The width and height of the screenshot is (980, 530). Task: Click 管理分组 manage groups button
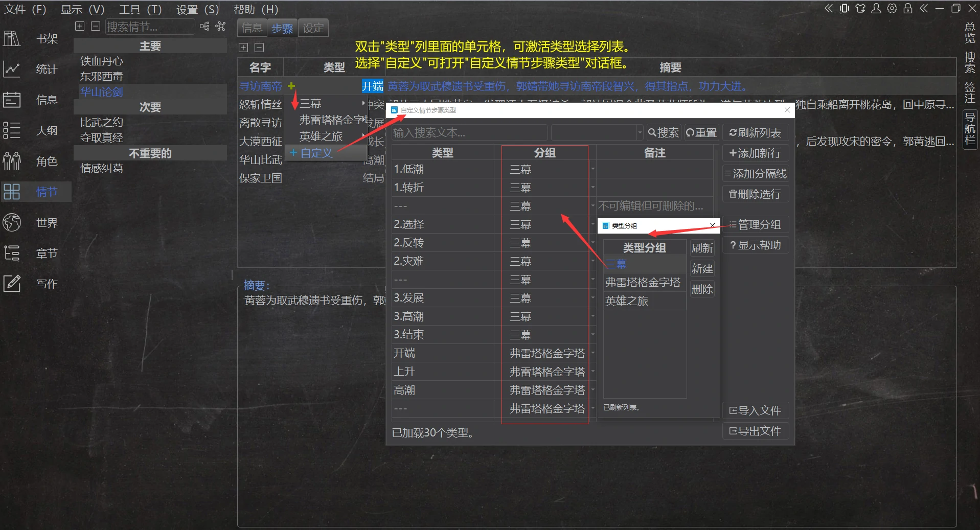[756, 225]
